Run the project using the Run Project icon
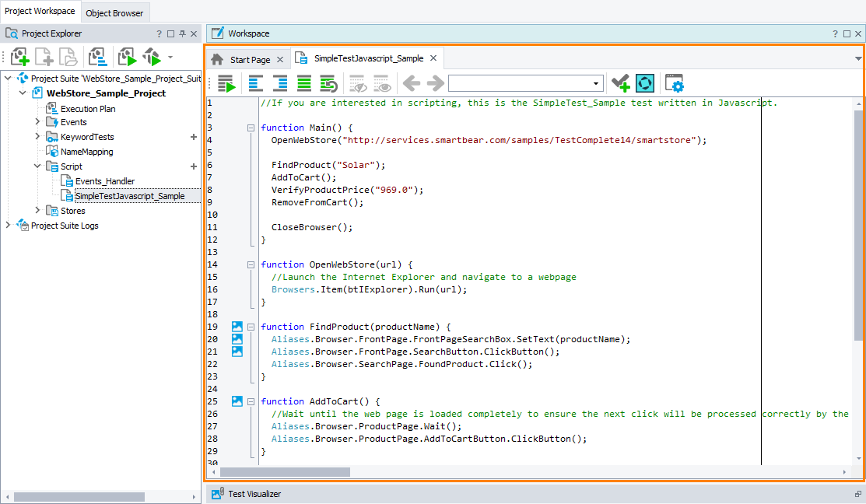Image resolution: width=866 pixels, height=504 pixels. coord(126,56)
